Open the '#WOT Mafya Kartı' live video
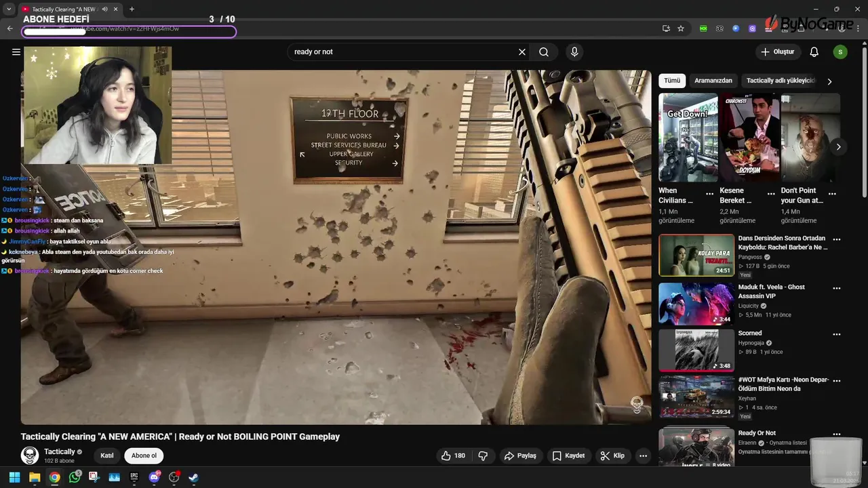The image size is (868, 488). (696, 397)
